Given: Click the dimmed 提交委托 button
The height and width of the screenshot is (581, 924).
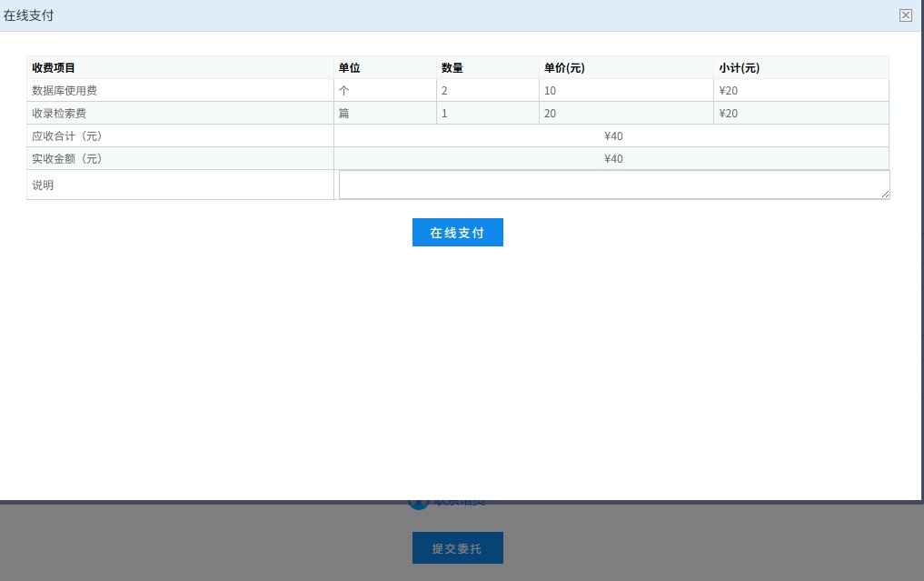Looking at the screenshot, I should click(457, 548).
